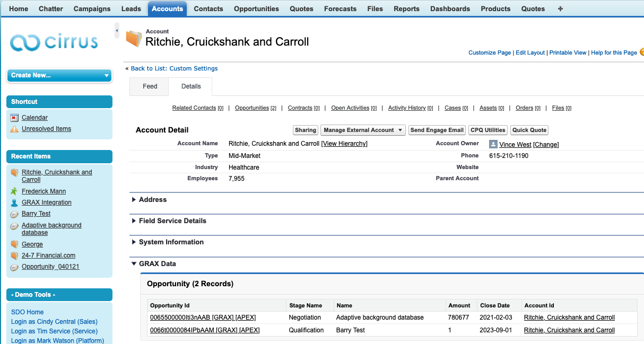Image resolution: width=644 pixels, height=344 pixels.
Task: Click the Edit Layout link
Action: pos(530,53)
